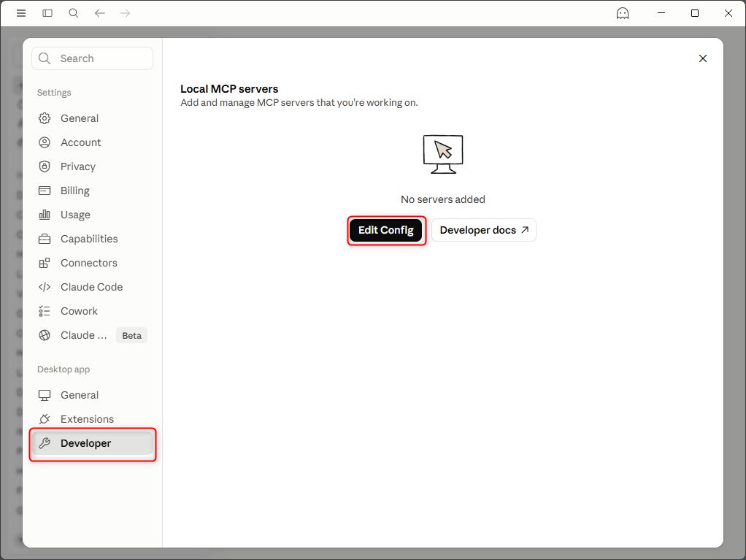This screenshot has width=746, height=560.
Task: Click the Edit Config button
Action: pyautogui.click(x=386, y=230)
